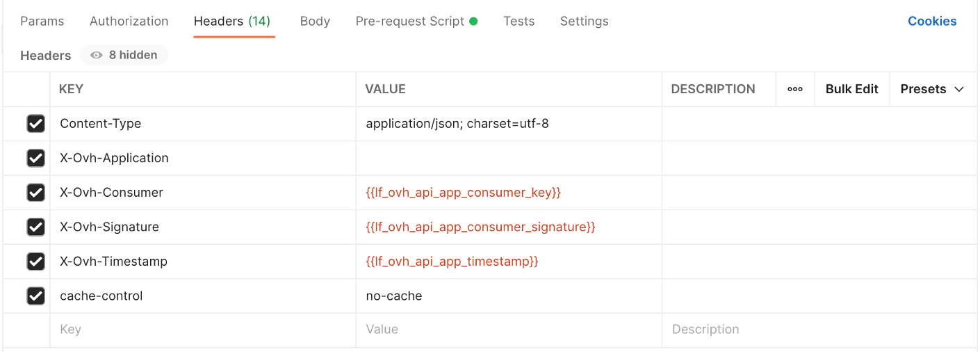Image resolution: width=980 pixels, height=352 pixels.
Task: Click the Bulk Edit button
Action: click(x=851, y=89)
